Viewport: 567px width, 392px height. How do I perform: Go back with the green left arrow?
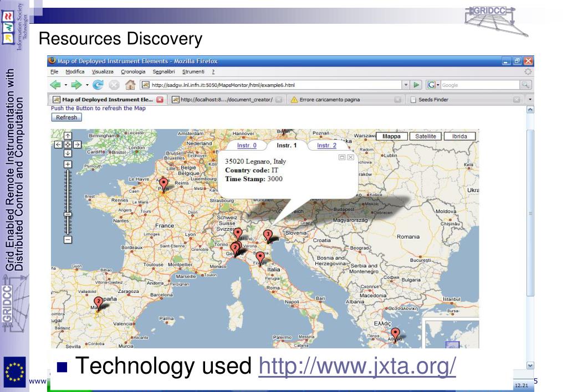tap(55, 85)
